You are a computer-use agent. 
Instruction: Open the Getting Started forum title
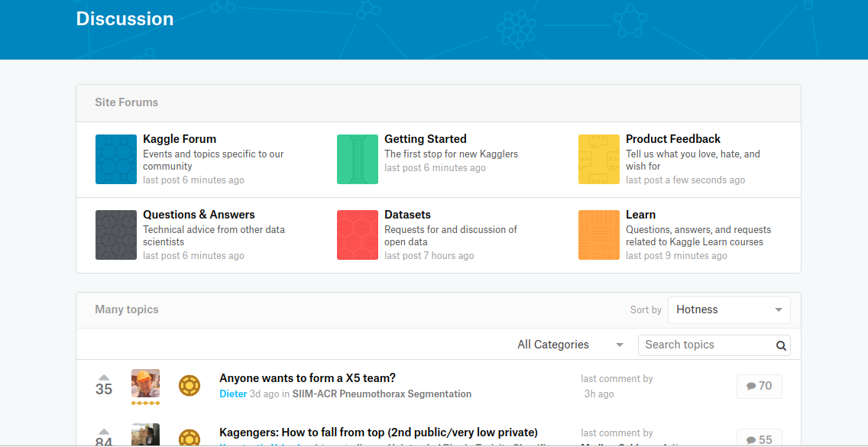[x=425, y=139]
